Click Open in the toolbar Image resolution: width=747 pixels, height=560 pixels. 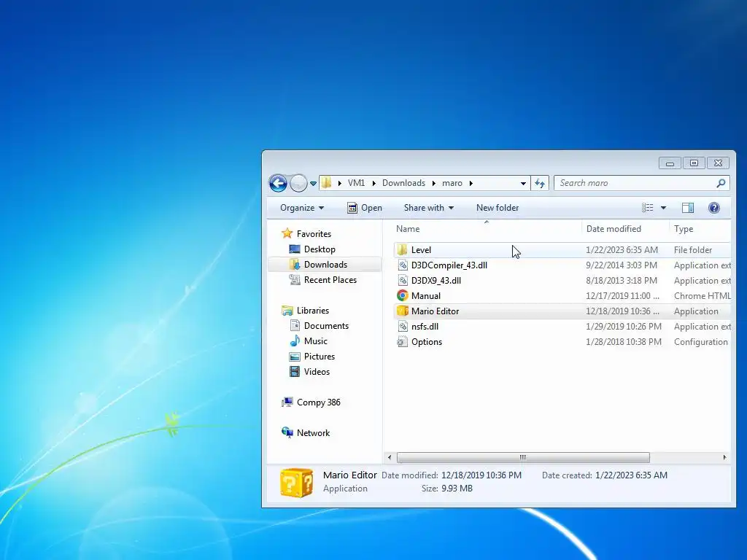[365, 208]
